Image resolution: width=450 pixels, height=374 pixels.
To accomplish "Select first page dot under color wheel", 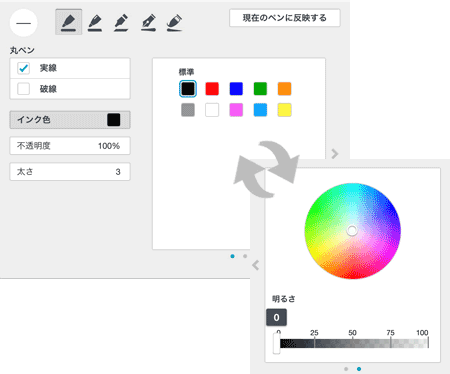I will [x=346, y=369].
